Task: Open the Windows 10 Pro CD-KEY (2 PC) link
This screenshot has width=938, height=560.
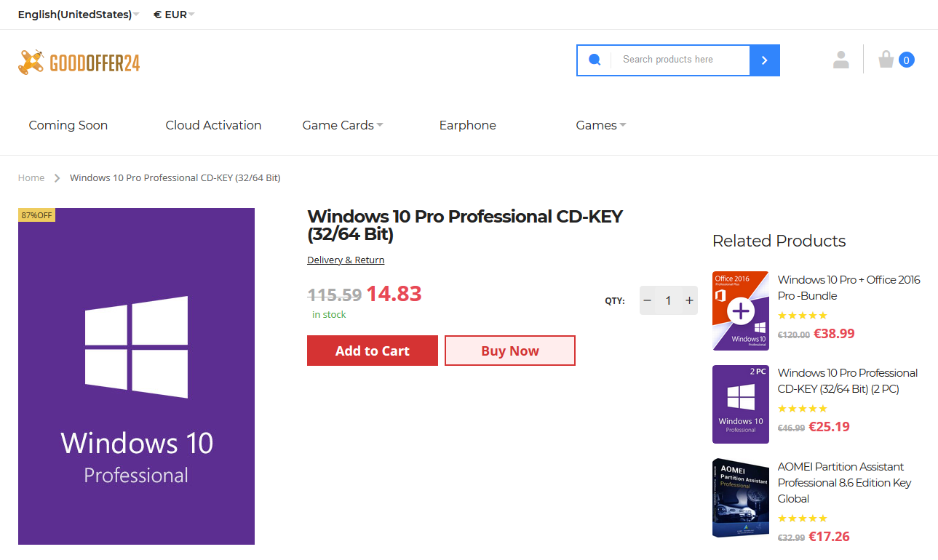Action: 848,380
